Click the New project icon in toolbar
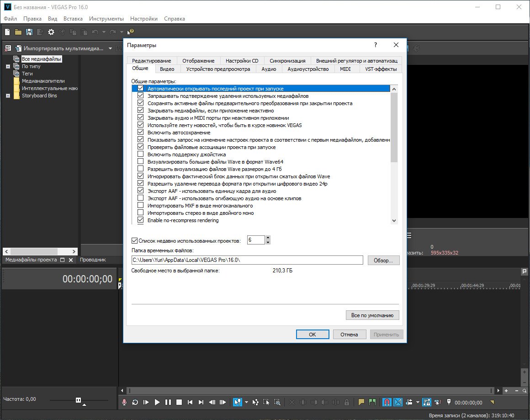The height and width of the screenshot is (420, 530). 7,32
